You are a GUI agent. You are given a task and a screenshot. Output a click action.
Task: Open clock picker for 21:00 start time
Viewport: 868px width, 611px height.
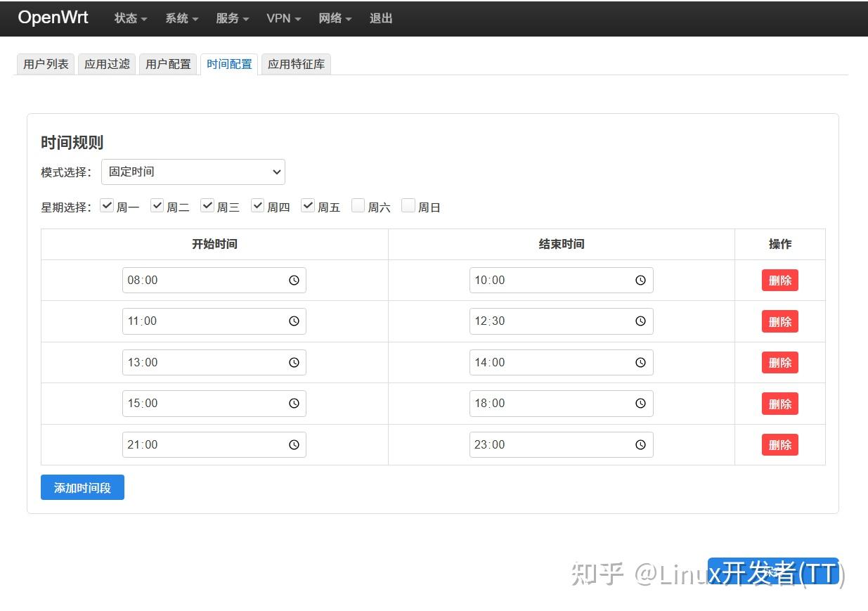(294, 445)
